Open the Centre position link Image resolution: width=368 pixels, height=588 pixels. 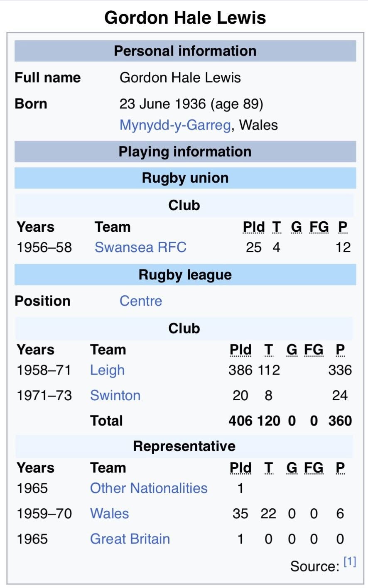click(x=140, y=301)
